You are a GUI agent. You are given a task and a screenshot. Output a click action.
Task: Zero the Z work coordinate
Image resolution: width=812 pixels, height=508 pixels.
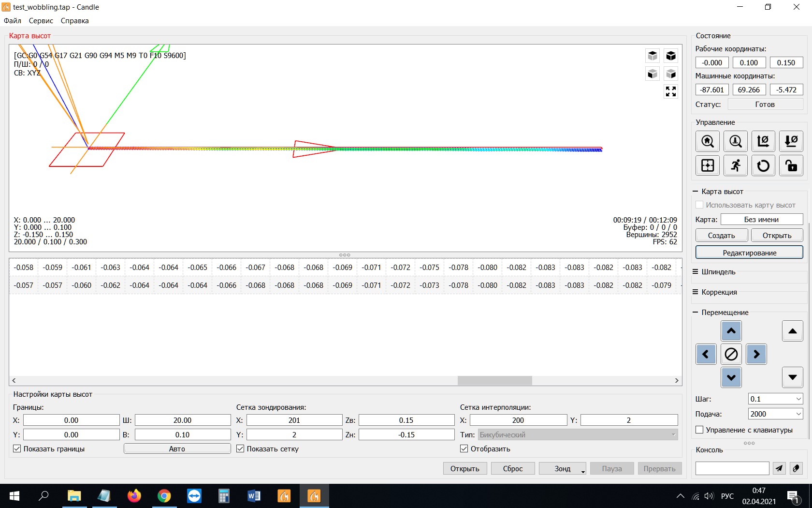click(791, 141)
